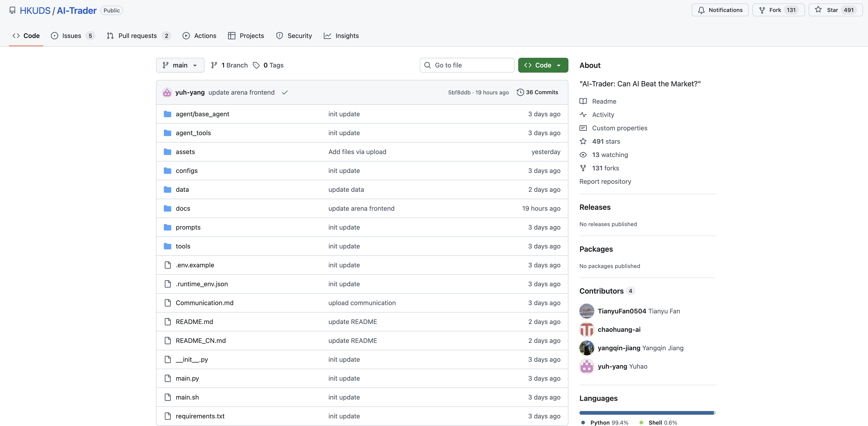This screenshot has width=868, height=426.
Task: Expand the green Code dropdown button
Action: pos(543,65)
